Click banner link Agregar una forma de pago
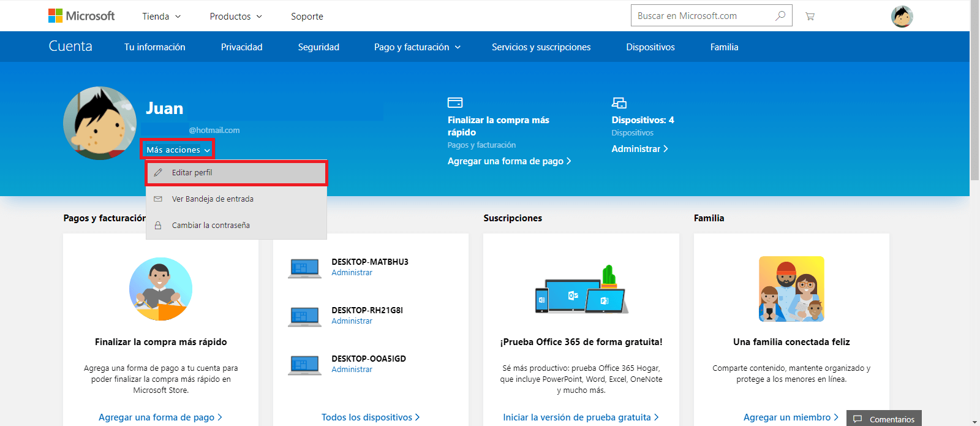Image resolution: width=980 pixels, height=426 pixels. (x=509, y=161)
